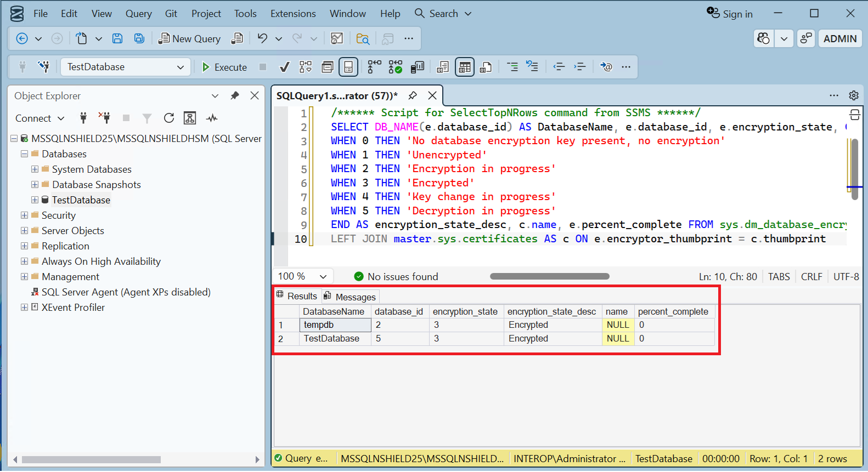The image size is (868, 472).
Task: Click the UTF-8 encoding indicator
Action: point(846,277)
